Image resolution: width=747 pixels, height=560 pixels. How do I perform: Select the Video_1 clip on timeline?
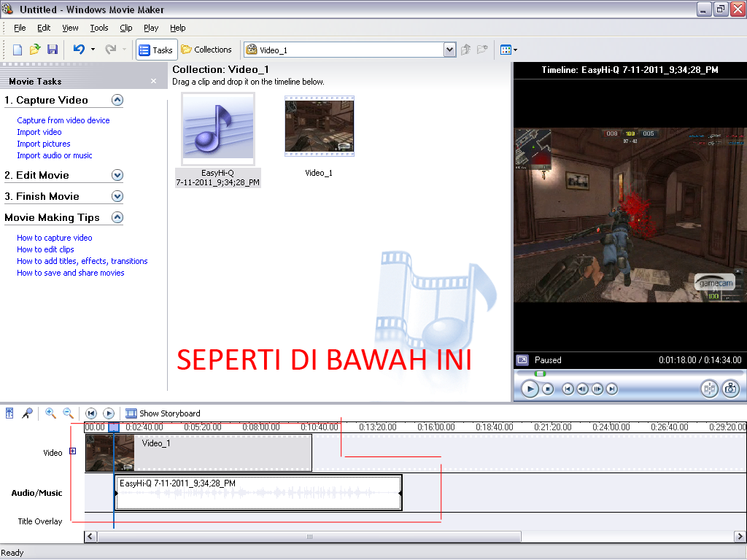(198, 453)
